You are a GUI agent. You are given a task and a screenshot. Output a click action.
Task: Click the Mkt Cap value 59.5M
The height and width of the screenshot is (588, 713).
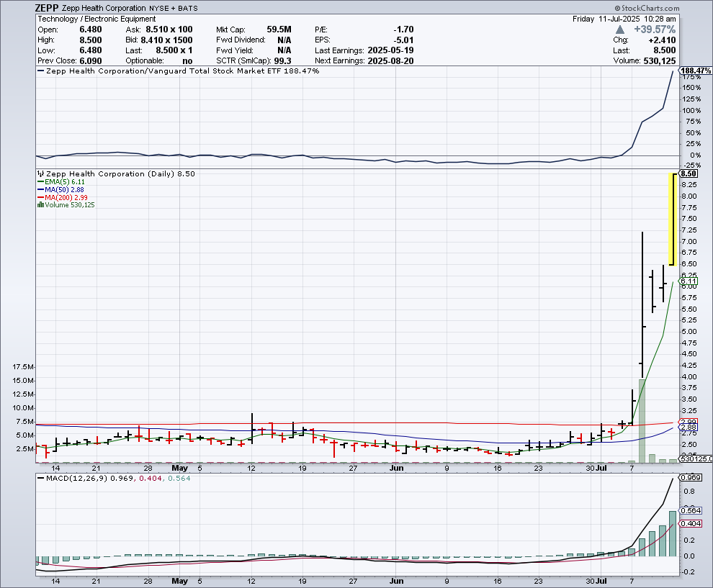(x=279, y=30)
